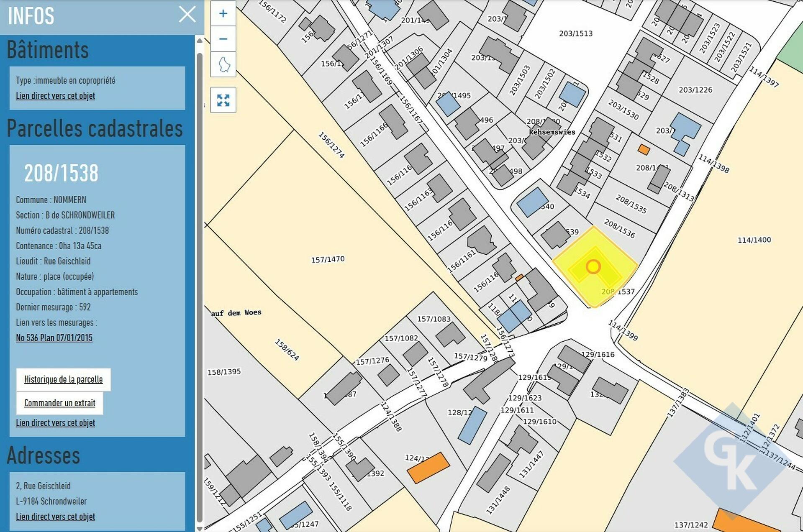Click the orange marker on highlighted parcel
Image resolution: width=803 pixels, height=532 pixels.
(593, 266)
